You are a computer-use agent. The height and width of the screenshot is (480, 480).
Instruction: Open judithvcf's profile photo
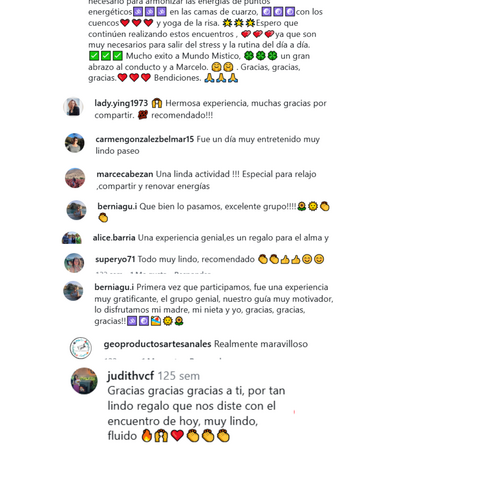tap(84, 381)
